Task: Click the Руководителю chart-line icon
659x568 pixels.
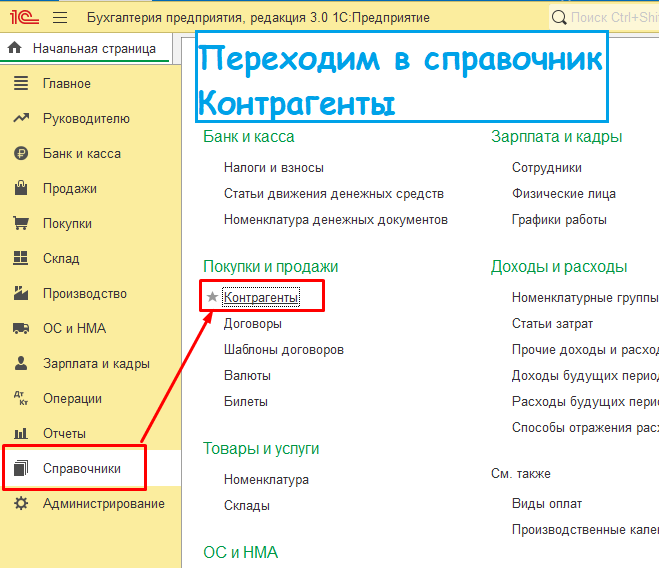Action: (x=21, y=118)
